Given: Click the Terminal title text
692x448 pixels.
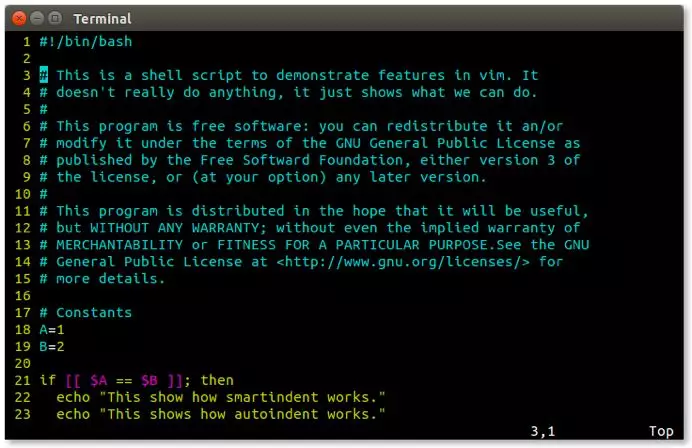Looking at the screenshot, I should (102, 19).
